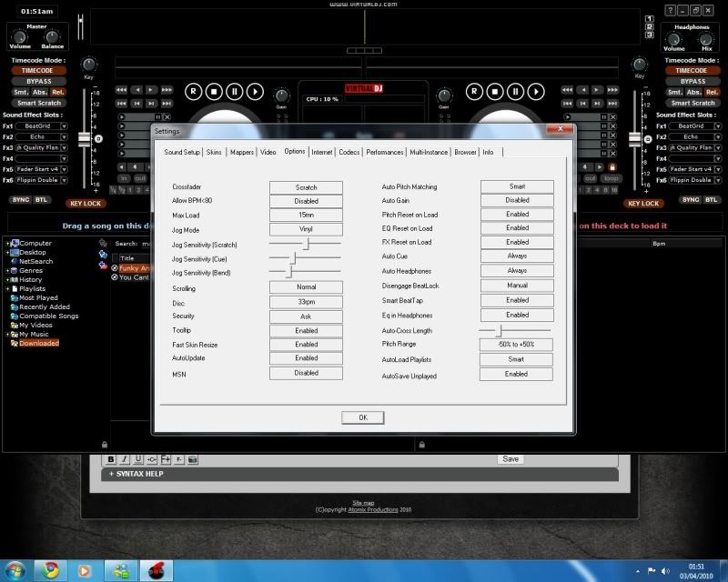Start playback on the right deck
The height and width of the screenshot is (582, 728).
point(536,92)
